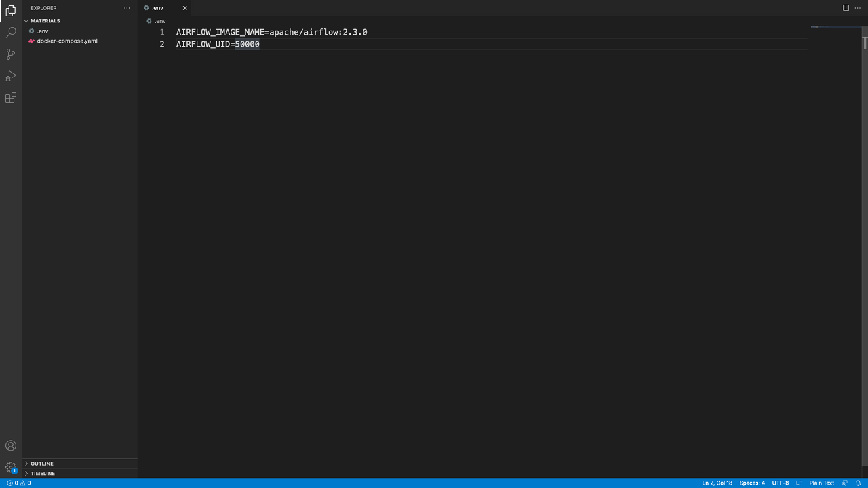
Task: Open the Source Control view icon
Action: coord(11,54)
